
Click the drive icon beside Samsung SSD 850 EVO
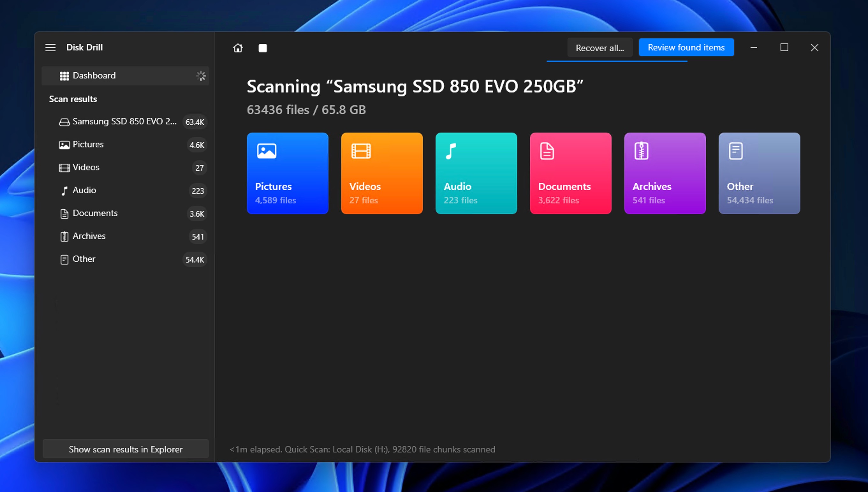pos(64,122)
